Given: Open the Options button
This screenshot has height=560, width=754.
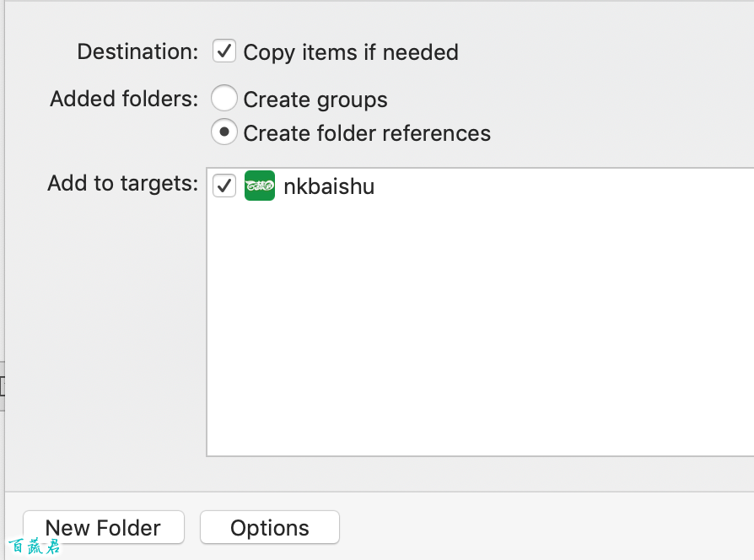Looking at the screenshot, I should pyautogui.click(x=270, y=527).
